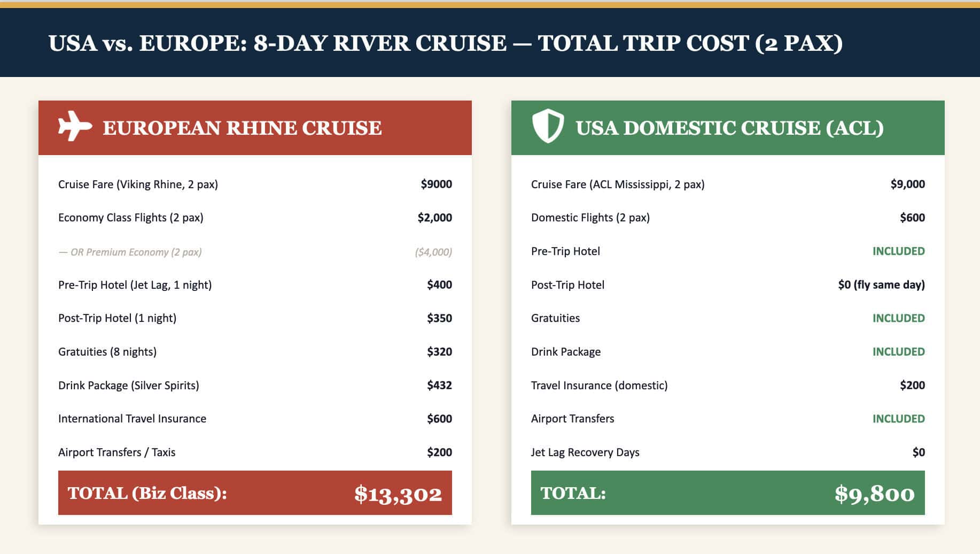Click the red Biz Class total bar

point(255,493)
